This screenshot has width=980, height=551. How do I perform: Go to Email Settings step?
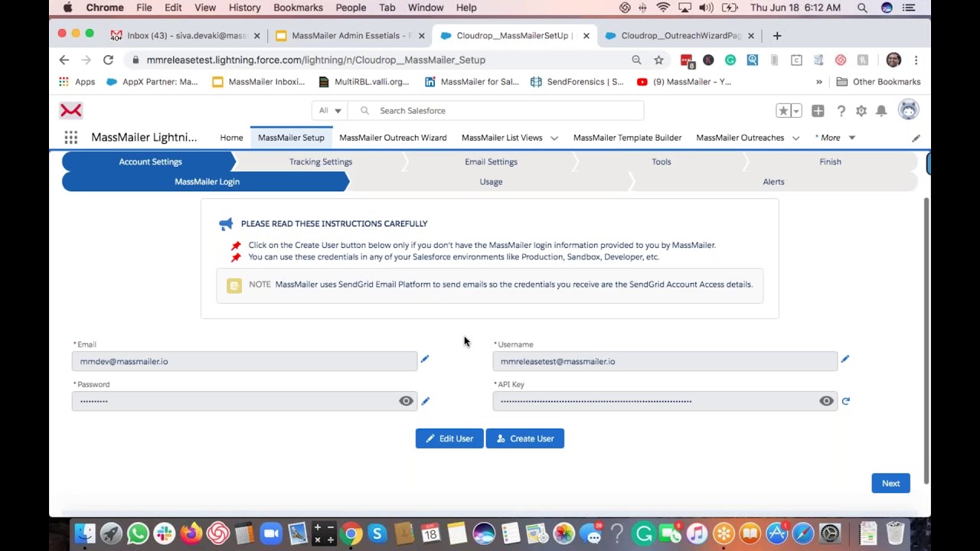(491, 161)
